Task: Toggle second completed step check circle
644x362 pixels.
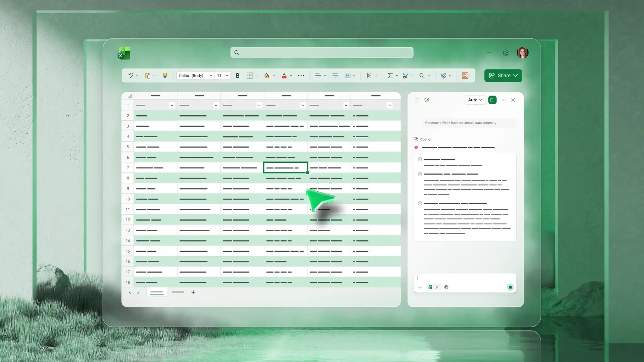Action: pos(420,174)
